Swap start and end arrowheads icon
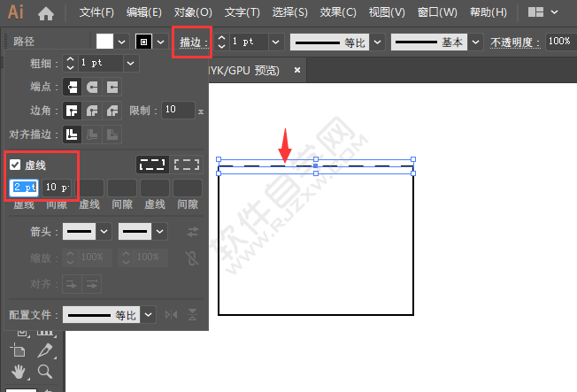Screen dimensions: 577x392 [192, 232]
